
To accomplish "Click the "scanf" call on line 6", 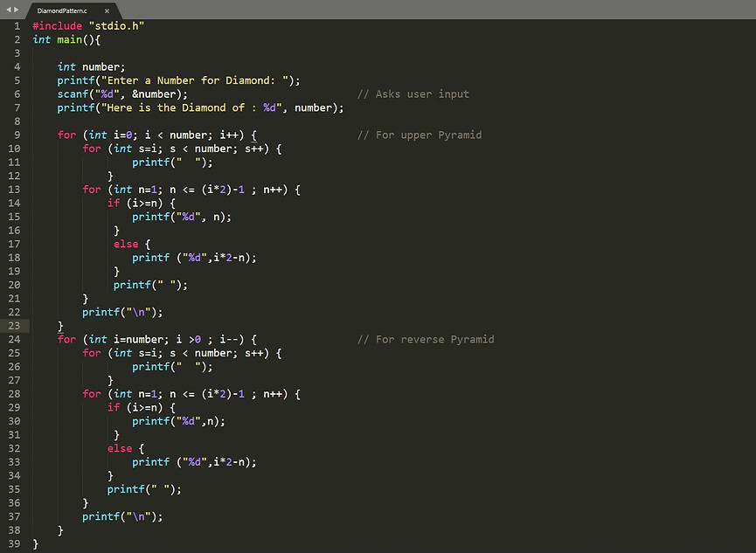I will pyautogui.click(x=73, y=94).
